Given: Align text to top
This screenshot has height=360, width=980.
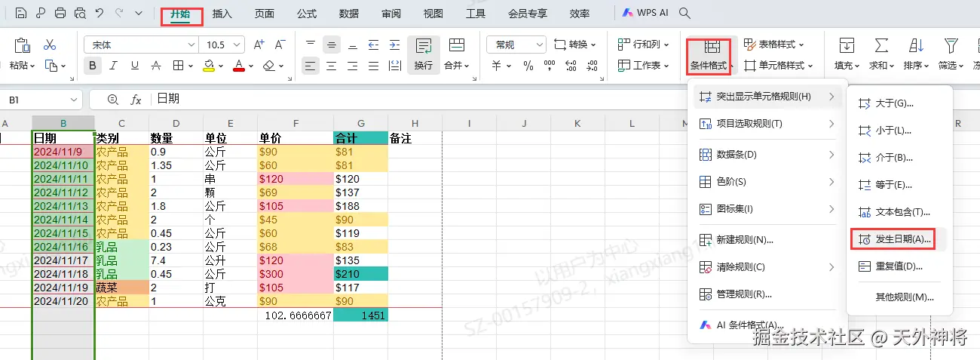Looking at the screenshot, I should [311, 45].
